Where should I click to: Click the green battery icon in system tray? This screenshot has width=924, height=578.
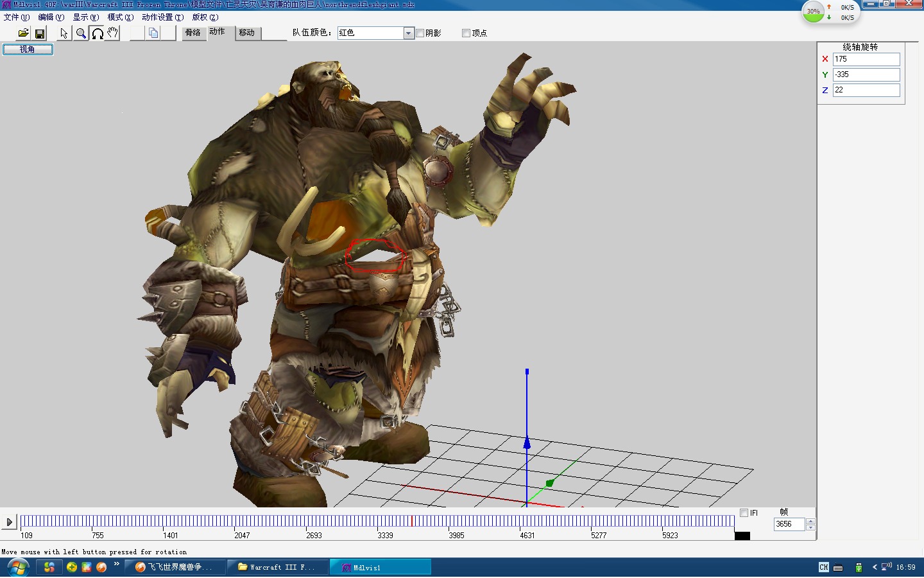pos(859,567)
